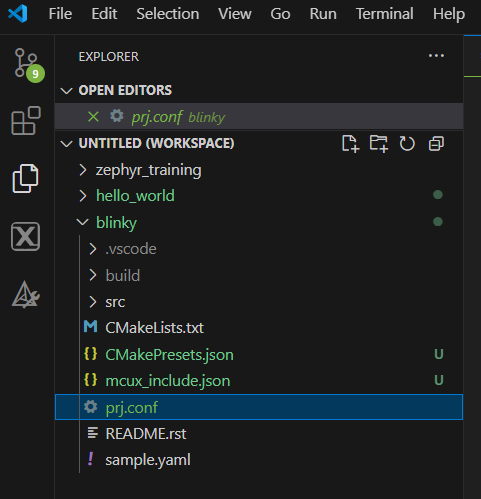Create a new folder in workspace
Viewport: 481px width, 499px height.
click(x=379, y=144)
